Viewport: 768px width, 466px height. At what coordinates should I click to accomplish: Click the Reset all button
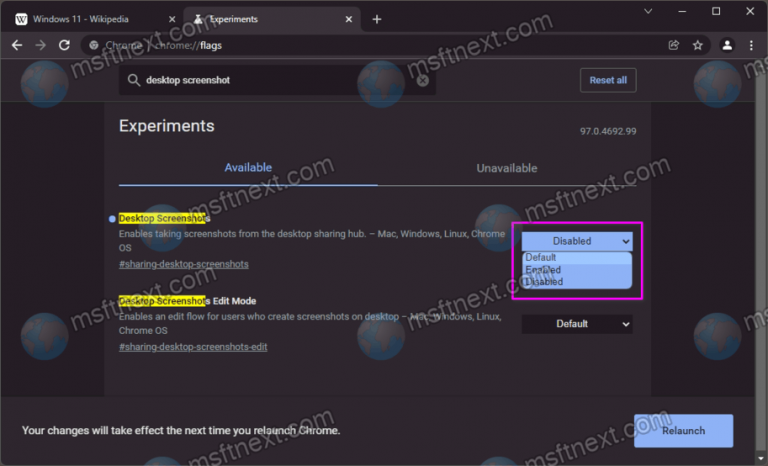608,80
